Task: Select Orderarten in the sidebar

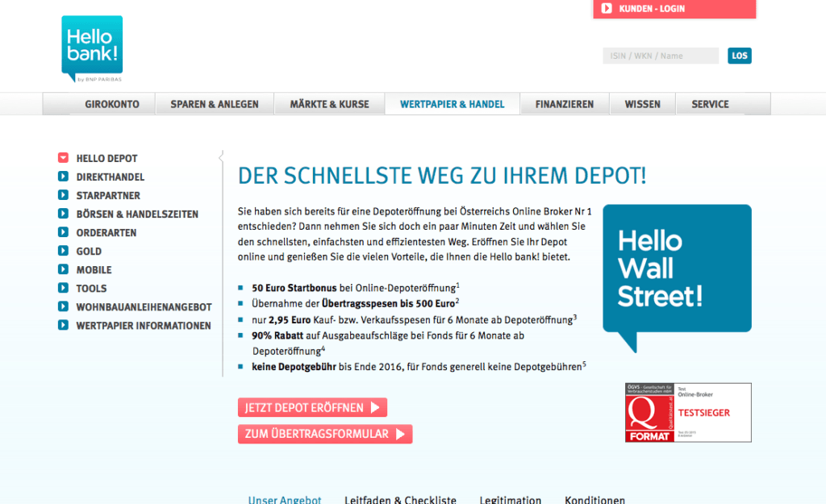Action: click(106, 233)
